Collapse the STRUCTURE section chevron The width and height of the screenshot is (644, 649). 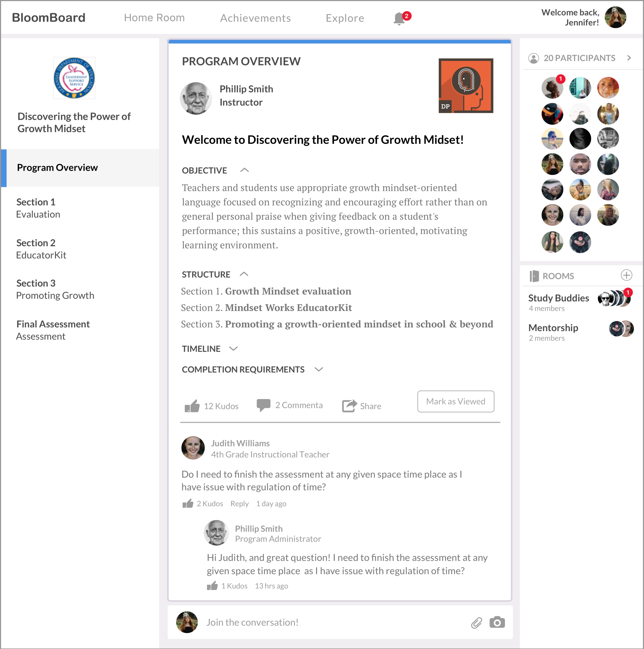point(244,274)
